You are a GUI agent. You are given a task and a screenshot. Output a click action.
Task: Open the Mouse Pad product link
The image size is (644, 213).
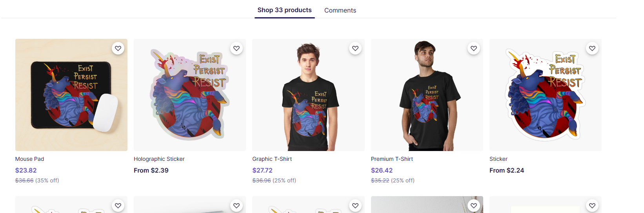29,159
